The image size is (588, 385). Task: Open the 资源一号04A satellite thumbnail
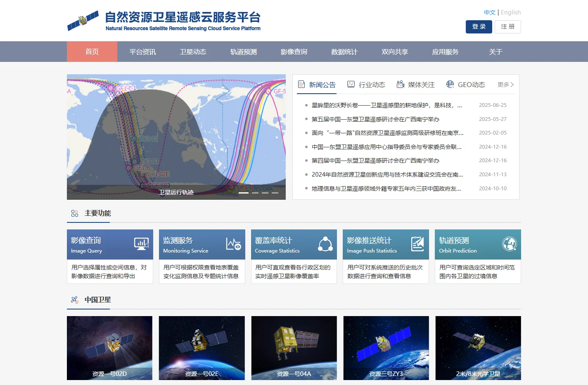coord(294,348)
